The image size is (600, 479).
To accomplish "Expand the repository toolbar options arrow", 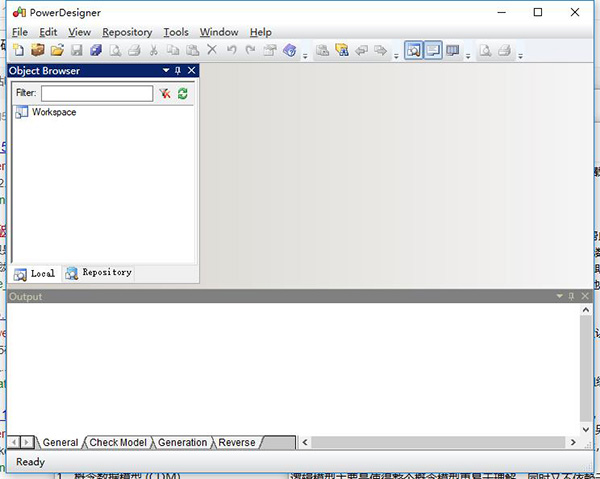I will coord(396,56).
